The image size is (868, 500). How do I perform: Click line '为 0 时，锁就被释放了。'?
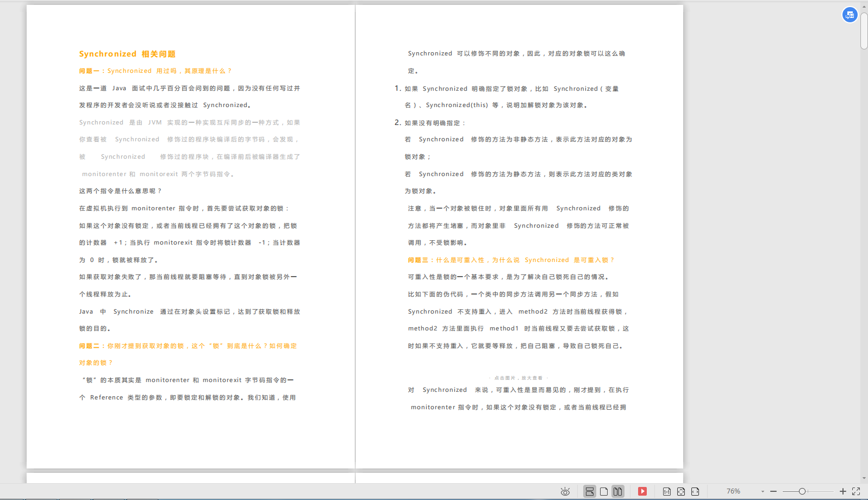[118, 260]
